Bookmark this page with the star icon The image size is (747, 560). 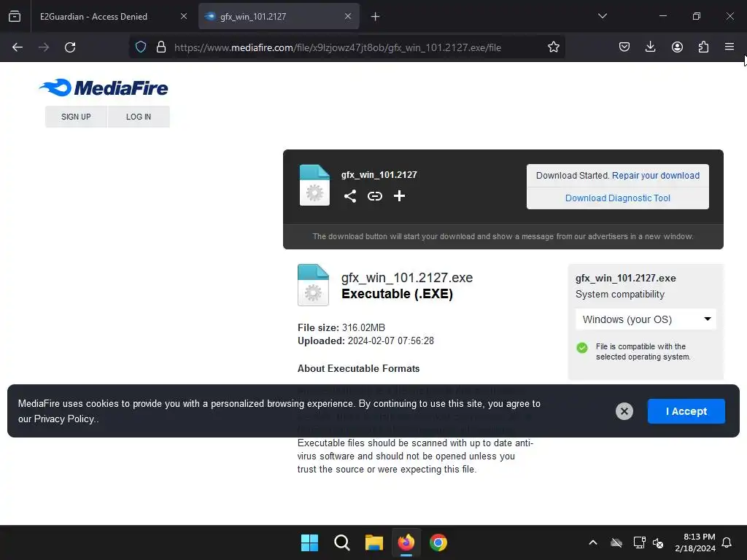[553, 47]
